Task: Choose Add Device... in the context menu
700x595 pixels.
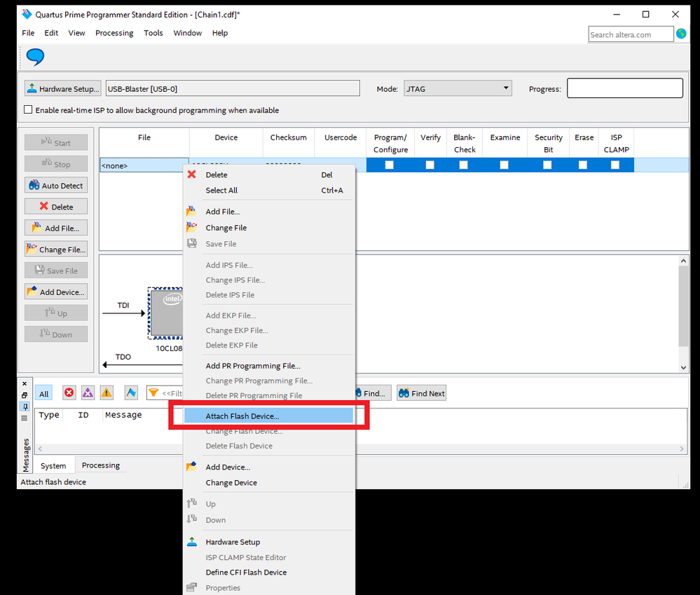Action: tap(269, 467)
